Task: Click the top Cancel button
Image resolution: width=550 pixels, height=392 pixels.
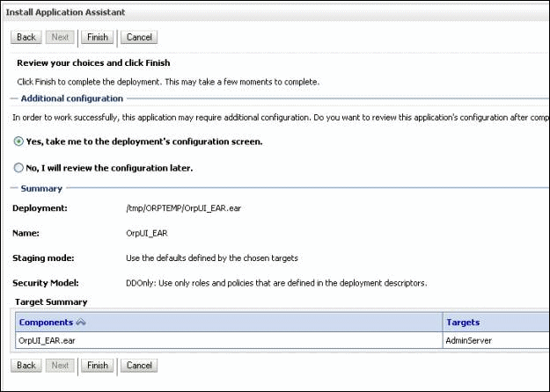Action: pyautogui.click(x=139, y=37)
